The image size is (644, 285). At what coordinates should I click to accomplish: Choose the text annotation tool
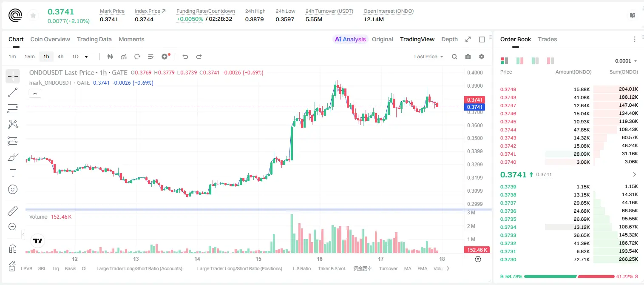(x=13, y=173)
